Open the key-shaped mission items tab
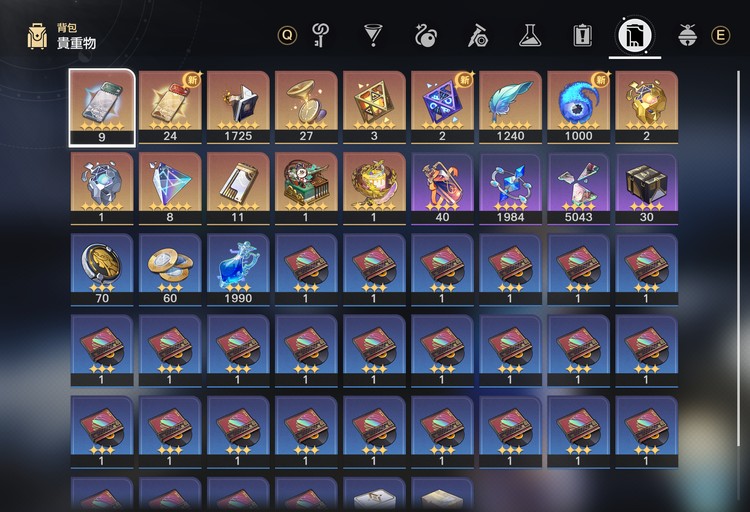This screenshot has width=750, height=512. pyautogui.click(x=320, y=35)
